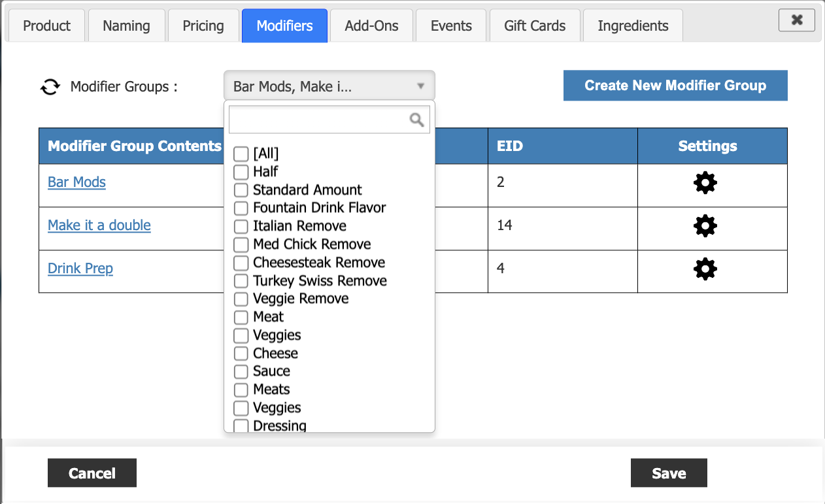The height and width of the screenshot is (504, 825).
Task: Open settings gear for Make it a double
Action: (x=705, y=226)
